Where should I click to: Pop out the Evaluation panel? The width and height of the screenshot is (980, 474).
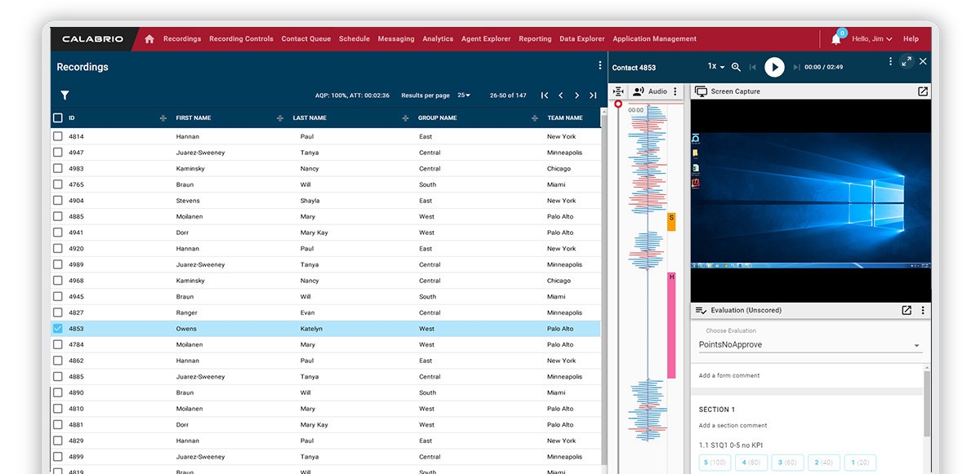coord(906,310)
